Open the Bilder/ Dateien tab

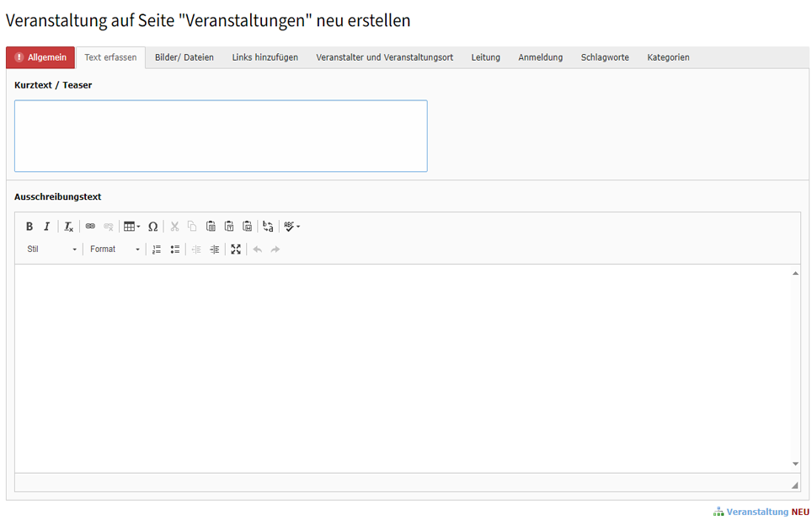pyautogui.click(x=184, y=57)
